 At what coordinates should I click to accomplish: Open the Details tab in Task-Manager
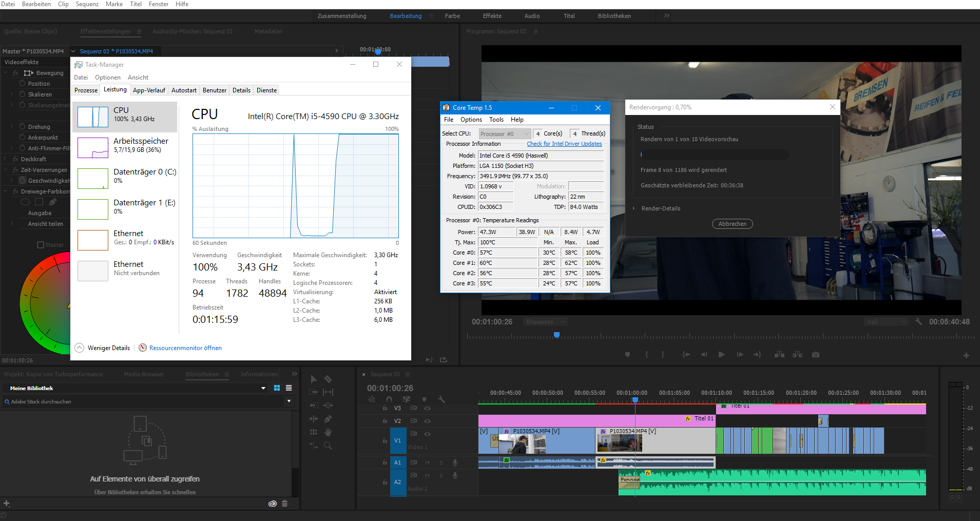point(241,90)
